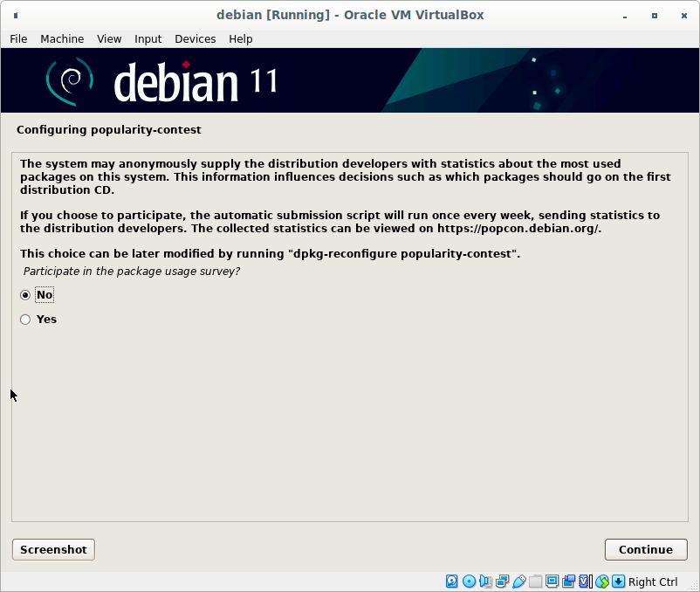The height and width of the screenshot is (592, 700).
Task: Click the network adapters status icon
Action: pyautogui.click(x=502, y=582)
